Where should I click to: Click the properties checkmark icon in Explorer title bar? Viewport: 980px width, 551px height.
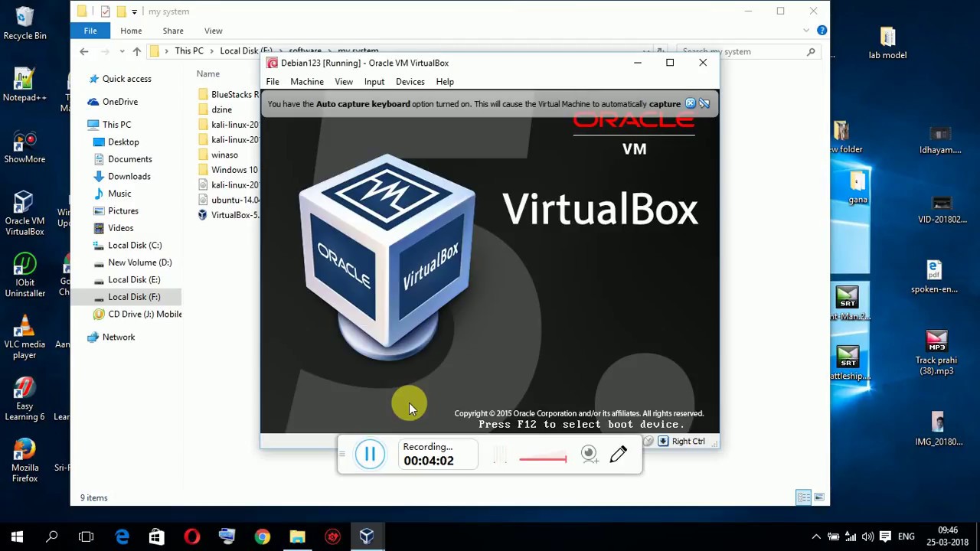coord(105,11)
